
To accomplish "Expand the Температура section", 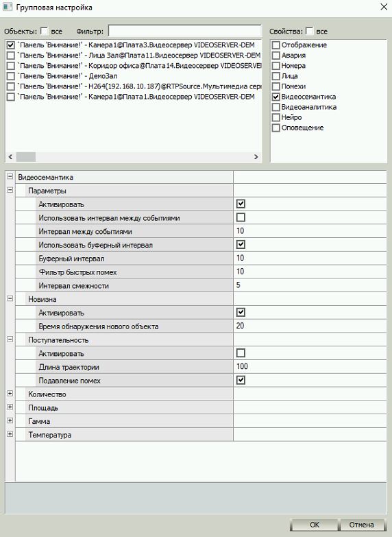I will coord(10,434).
